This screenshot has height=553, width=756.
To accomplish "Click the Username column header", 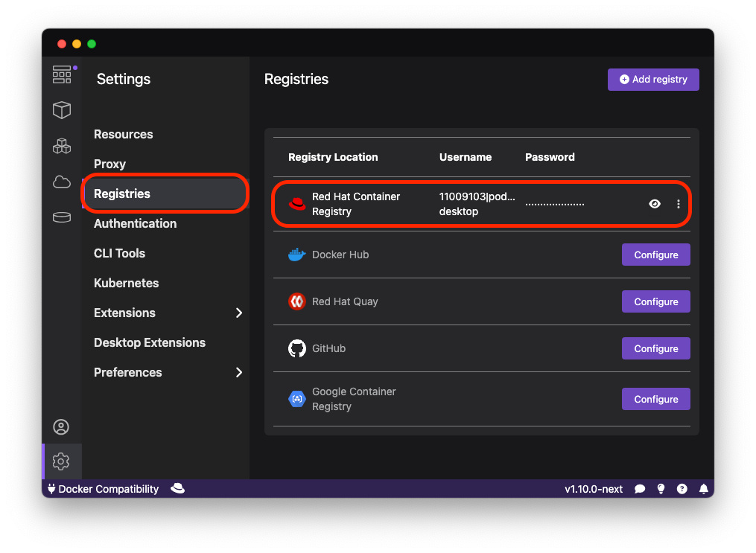I will pos(466,157).
